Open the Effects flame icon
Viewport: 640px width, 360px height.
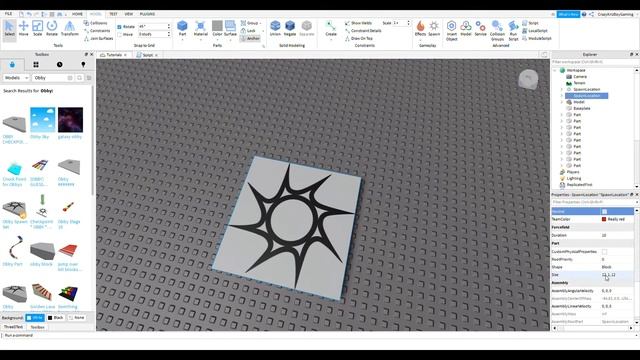pos(420,26)
